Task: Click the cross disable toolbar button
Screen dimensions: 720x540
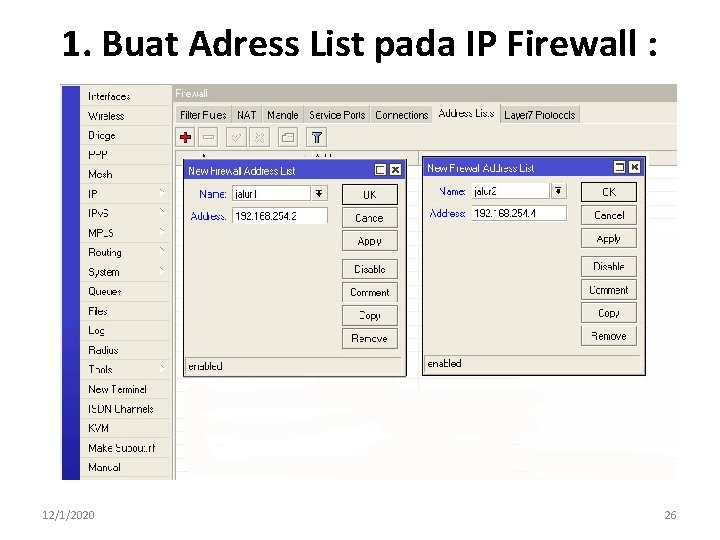Action: click(259, 137)
